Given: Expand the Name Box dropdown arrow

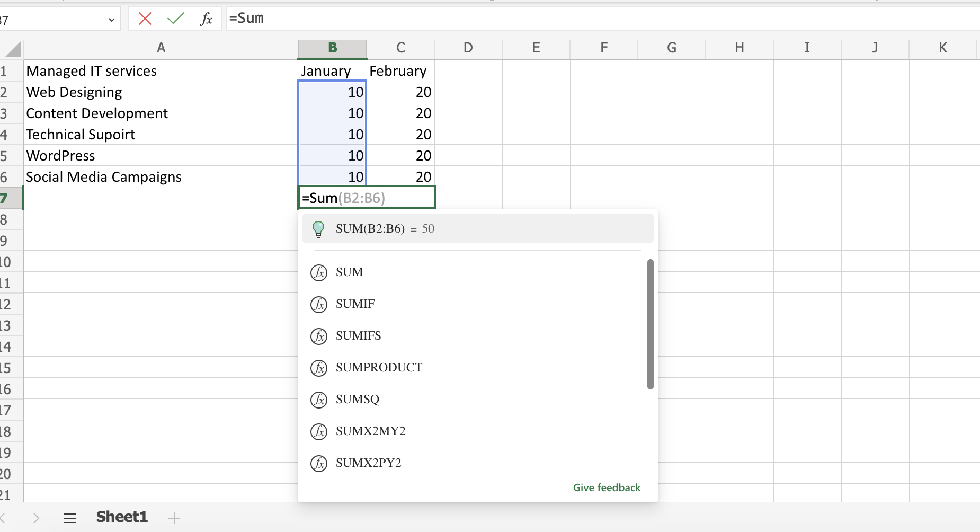Looking at the screenshot, I should coord(111,20).
